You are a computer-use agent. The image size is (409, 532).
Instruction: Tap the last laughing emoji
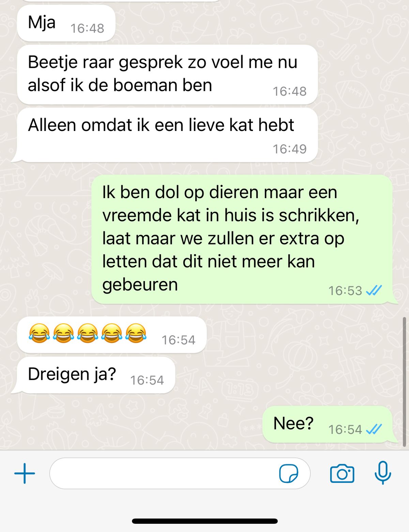(136, 333)
